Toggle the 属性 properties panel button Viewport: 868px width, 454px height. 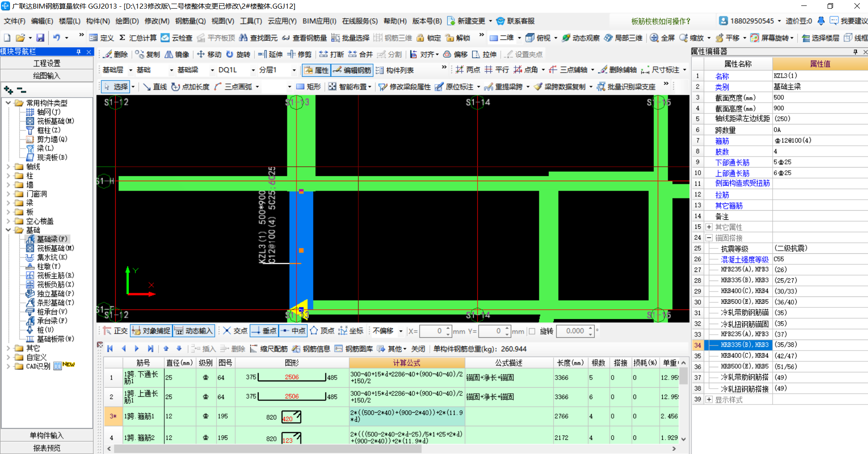(x=316, y=70)
